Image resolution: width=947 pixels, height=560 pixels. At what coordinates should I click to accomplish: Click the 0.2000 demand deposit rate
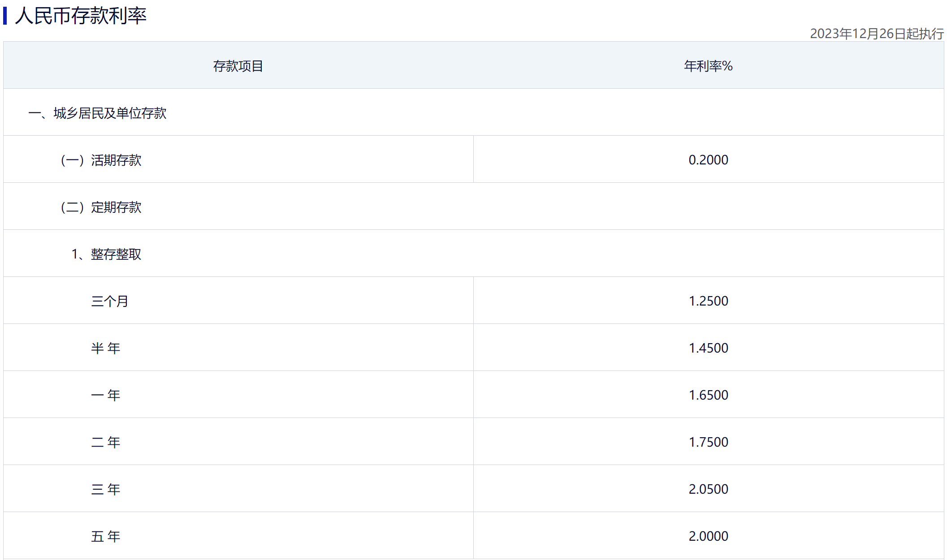[x=708, y=160]
